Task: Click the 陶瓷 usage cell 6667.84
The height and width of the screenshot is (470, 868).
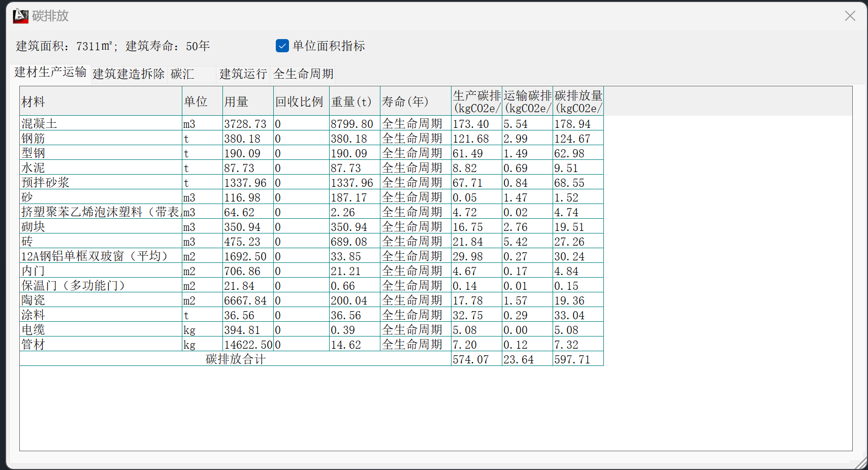Action: [245, 300]
